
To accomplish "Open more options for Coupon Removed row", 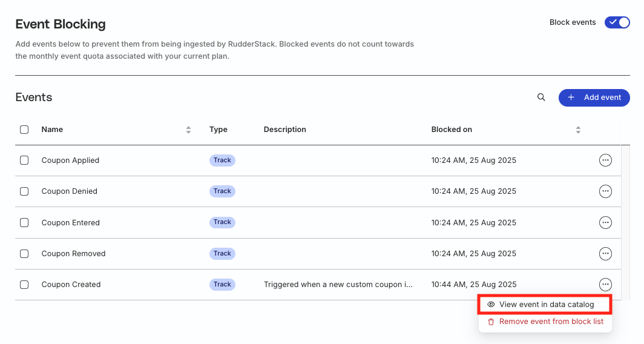I will 605,254.
